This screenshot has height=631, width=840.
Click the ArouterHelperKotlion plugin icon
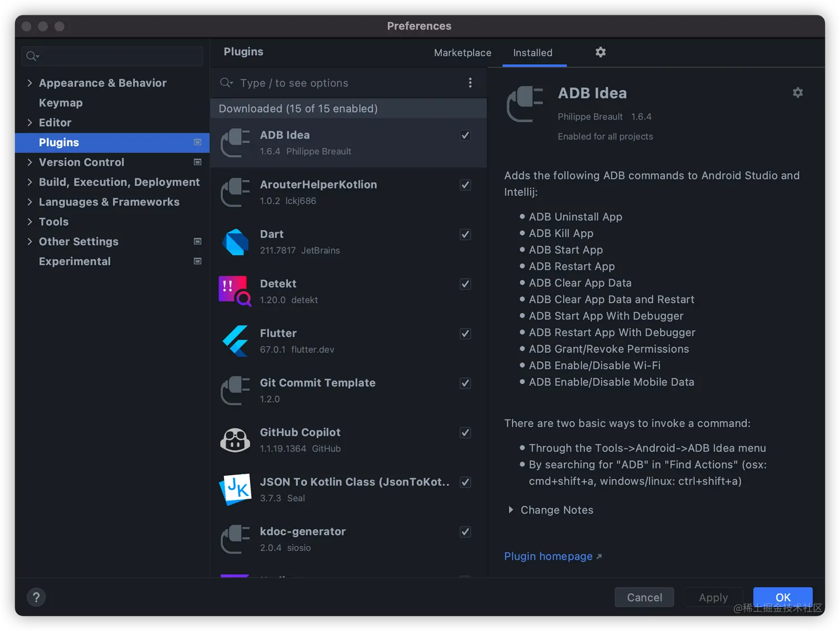[x=236, y=192]
